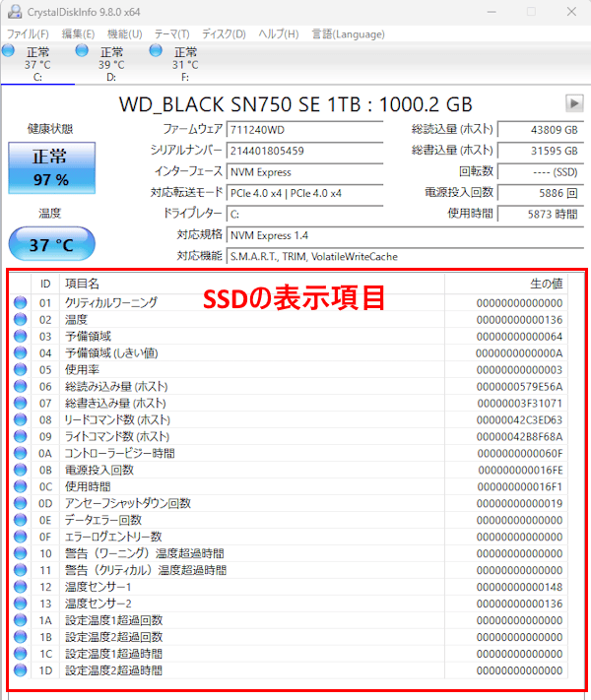This screenshot has width=591, height=700.
Task: Select the アンセーフシャットダウン回数 item name
Action: pyautogui.click(x=128, y=503)
